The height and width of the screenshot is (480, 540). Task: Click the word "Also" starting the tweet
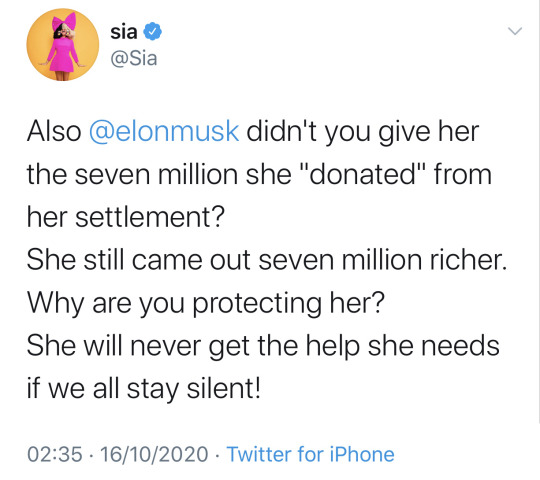click(54, 131)
